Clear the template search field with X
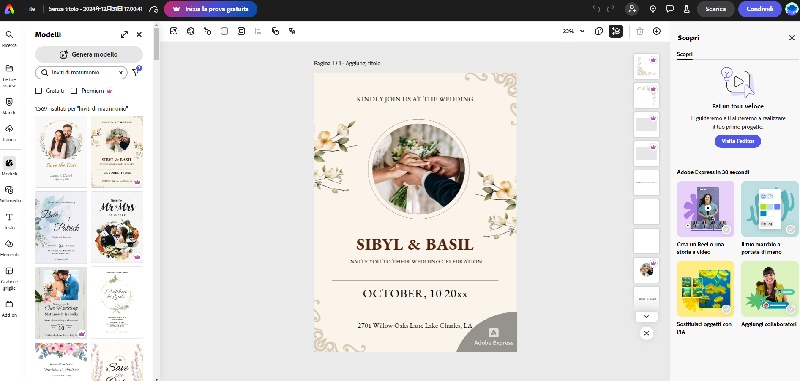This screenshot has width=800, height=381. click(x=121, y=72)
